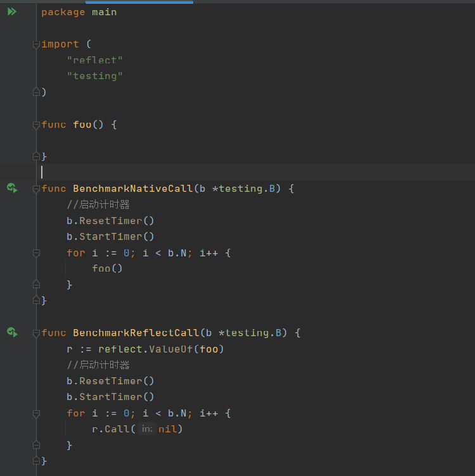
Task: Collapse the import block at its closing parenthesis
Action: [36, 92]
